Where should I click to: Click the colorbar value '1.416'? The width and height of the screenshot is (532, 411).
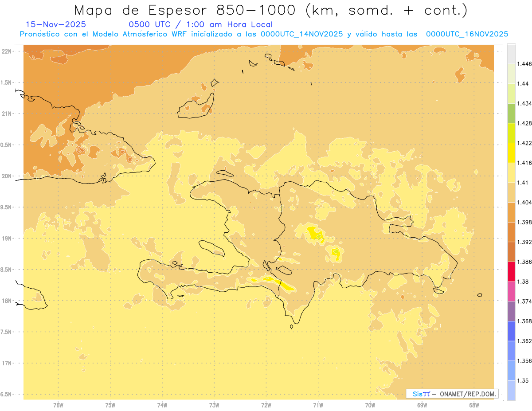(524, 163)
